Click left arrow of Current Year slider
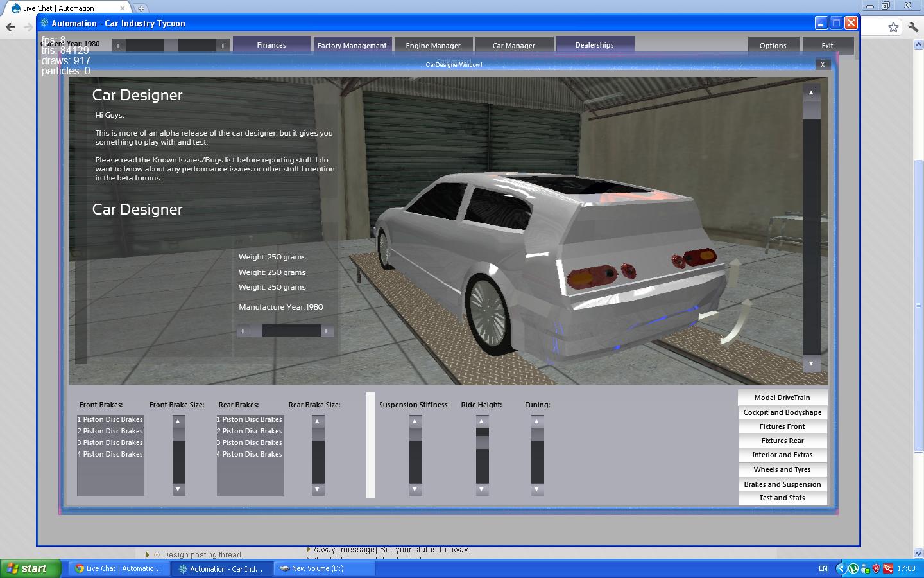The width and height of the screenshot is (924, 578). 118,46
